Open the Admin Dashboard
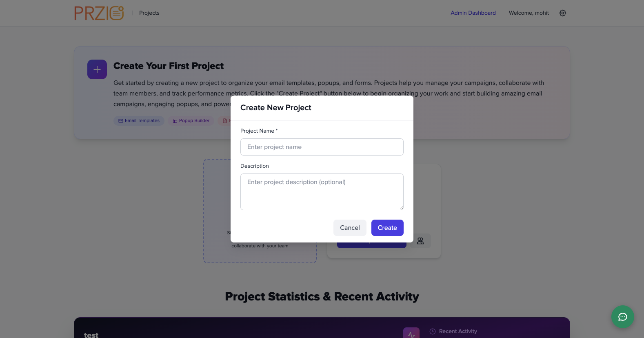Viewport: 644px width, 338px height. (x=473, y=13)
